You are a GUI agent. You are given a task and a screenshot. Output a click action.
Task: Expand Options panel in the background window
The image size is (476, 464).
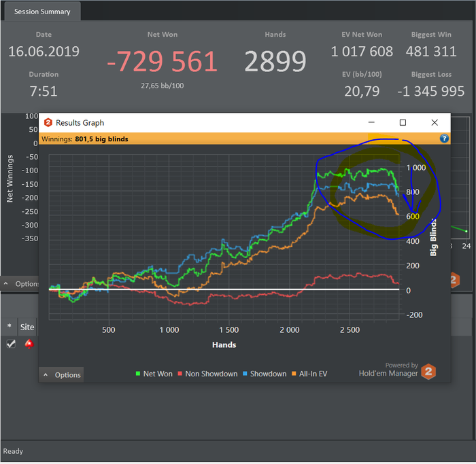(x=20, y=284)
